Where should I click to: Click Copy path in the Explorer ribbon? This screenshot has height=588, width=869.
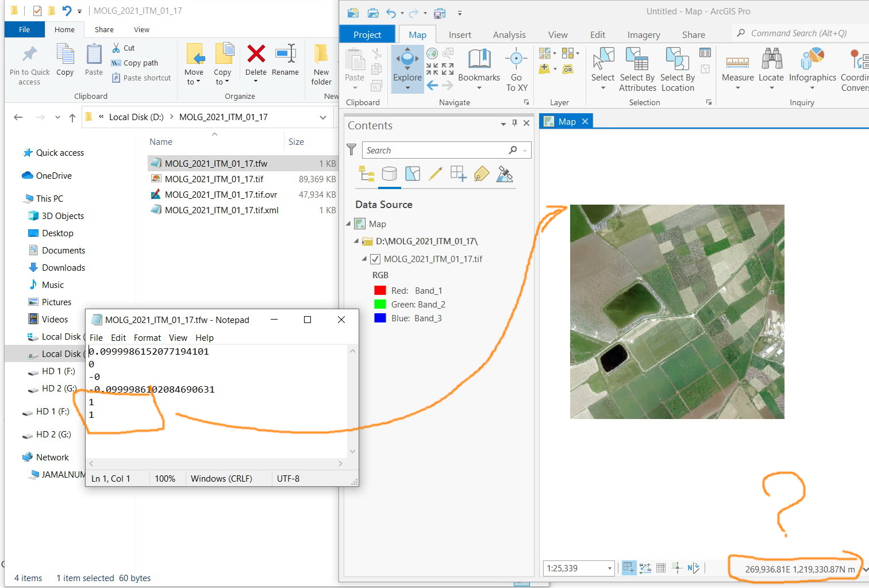tap(135, 63)
